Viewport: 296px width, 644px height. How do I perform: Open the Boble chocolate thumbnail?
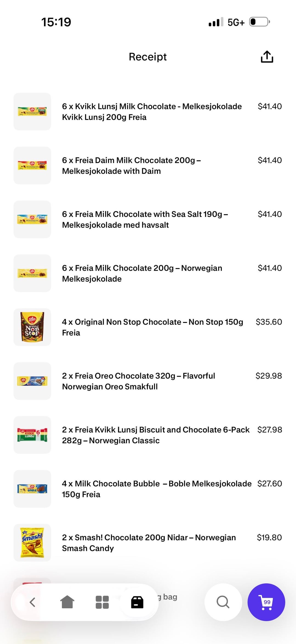pos(32,489)
